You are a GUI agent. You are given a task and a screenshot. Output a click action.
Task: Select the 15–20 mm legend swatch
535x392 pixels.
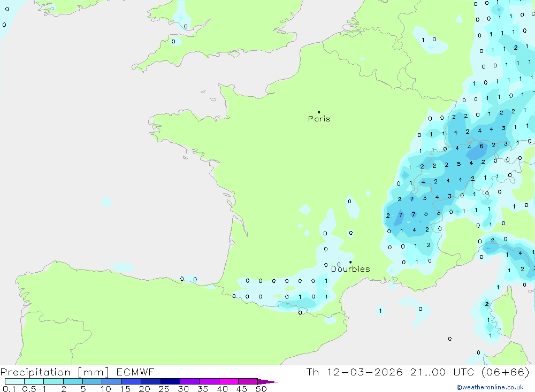point(131,381)
